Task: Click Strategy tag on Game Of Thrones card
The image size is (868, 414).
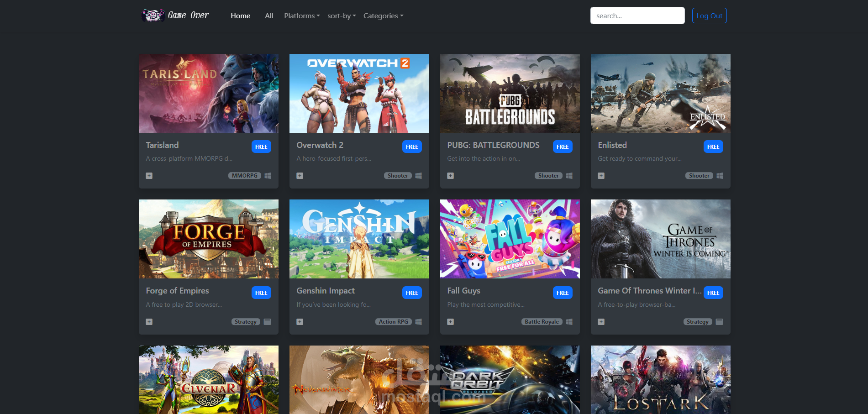Action: (698, 322)
